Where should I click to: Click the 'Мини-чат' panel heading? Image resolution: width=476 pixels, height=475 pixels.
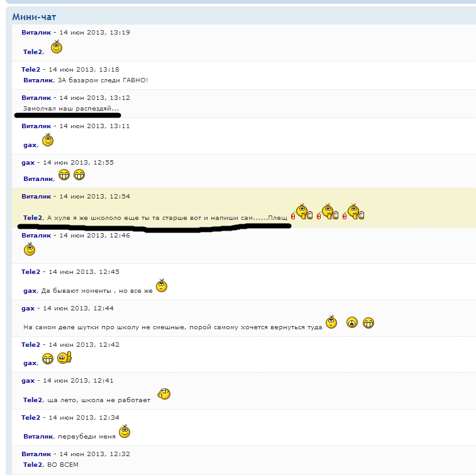click(x=34, y=17)
